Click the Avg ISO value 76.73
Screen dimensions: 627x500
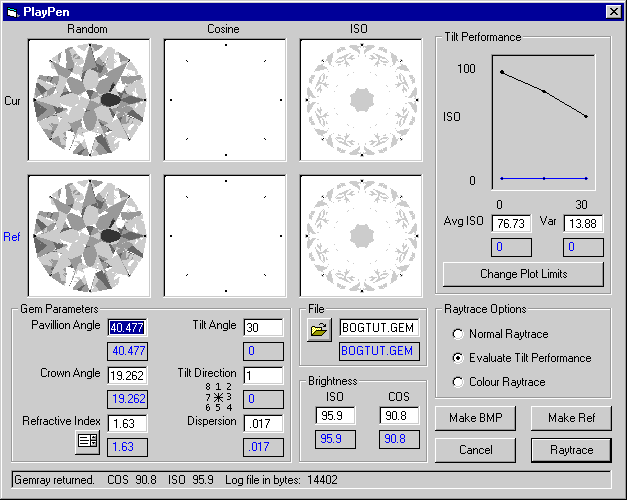coord(511,224)
